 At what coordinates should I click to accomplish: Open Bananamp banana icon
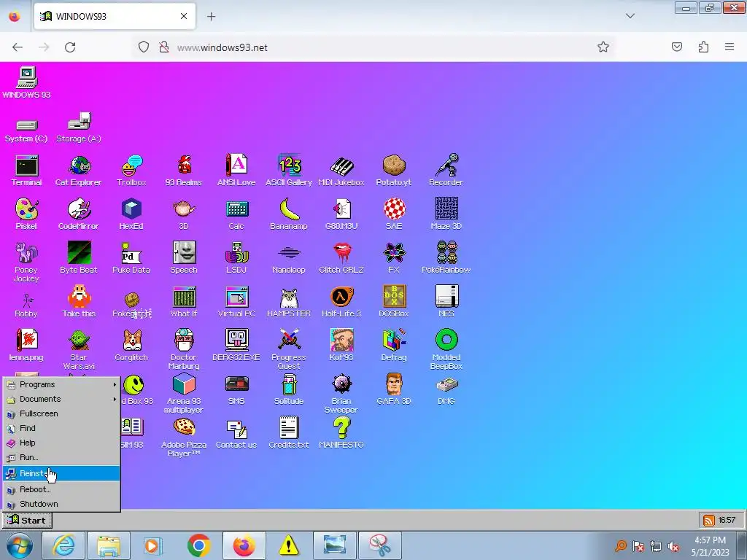[x=289, y=214]
